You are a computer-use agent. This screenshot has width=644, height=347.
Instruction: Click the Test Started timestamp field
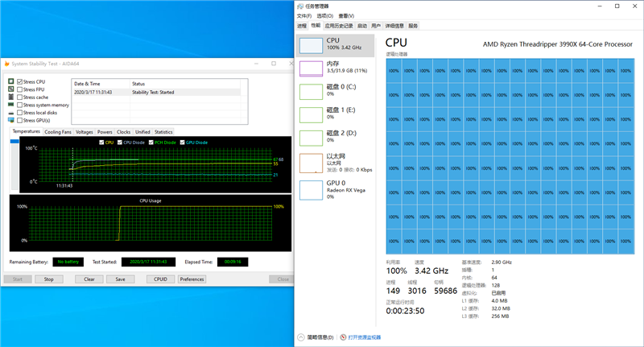click(x=148, y=262)
